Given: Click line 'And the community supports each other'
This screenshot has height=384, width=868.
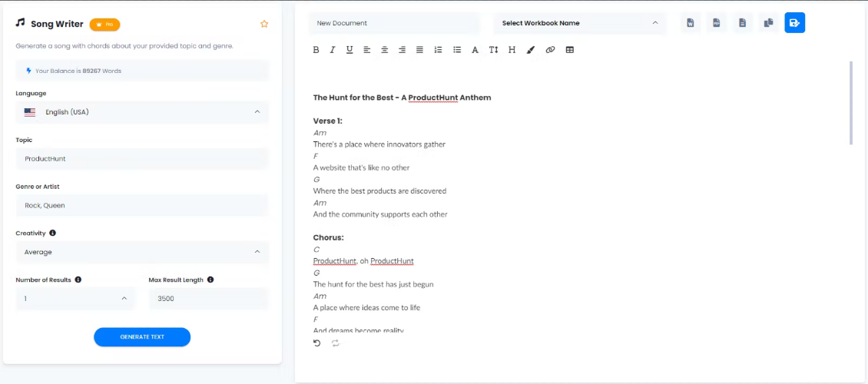Looking at the screenshot, I should 380,214.
